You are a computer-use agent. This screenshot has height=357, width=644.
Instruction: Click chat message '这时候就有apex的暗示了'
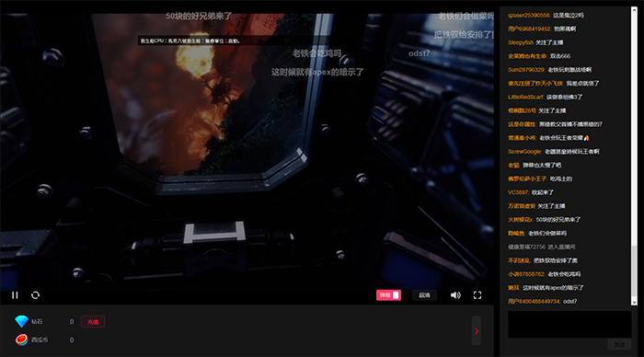[x=553, y=288]
